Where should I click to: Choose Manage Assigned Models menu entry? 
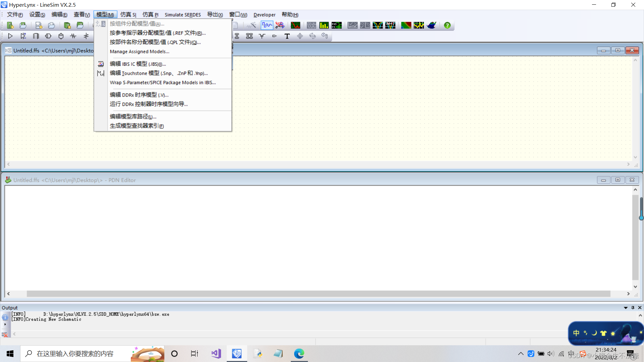(x=163, y=52)
